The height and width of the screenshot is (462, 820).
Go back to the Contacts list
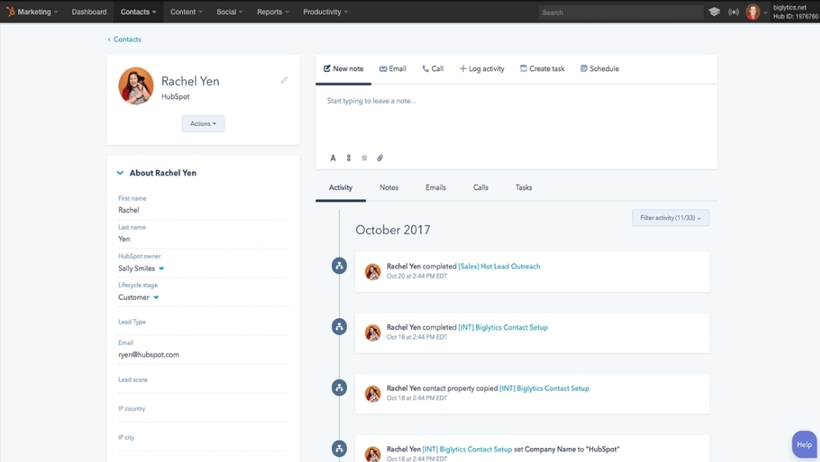coord(124,39)
